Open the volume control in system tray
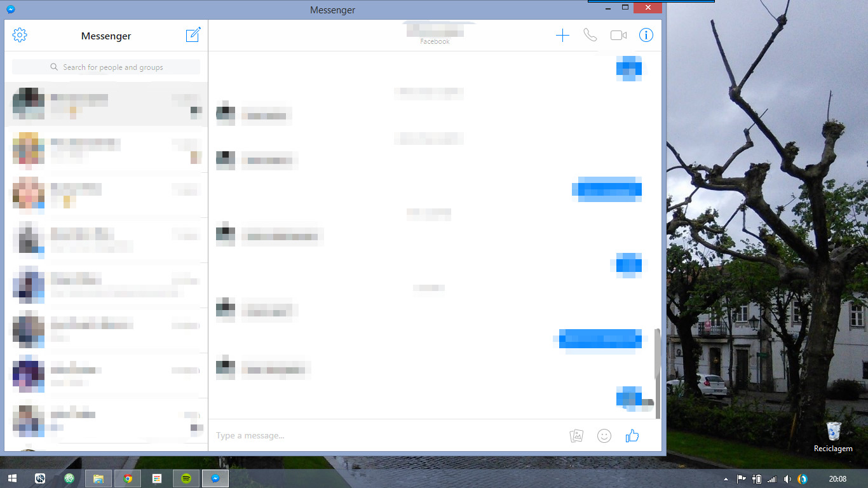The height and width of the screenshot is (488, 868). [x=787, y=479]
